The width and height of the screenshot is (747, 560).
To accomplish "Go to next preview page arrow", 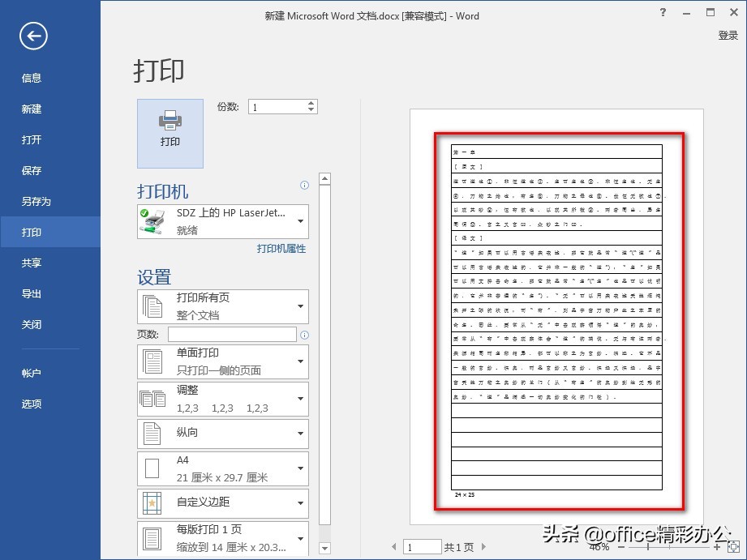I will point(483,547).
